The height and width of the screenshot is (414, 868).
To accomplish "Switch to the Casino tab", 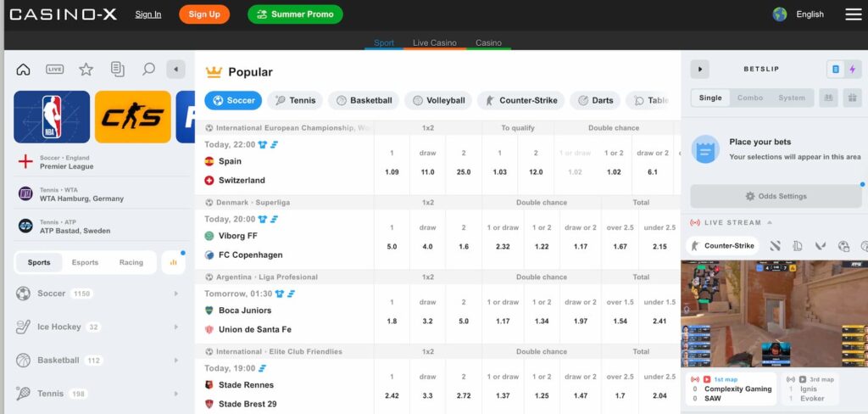I will 488,42.
